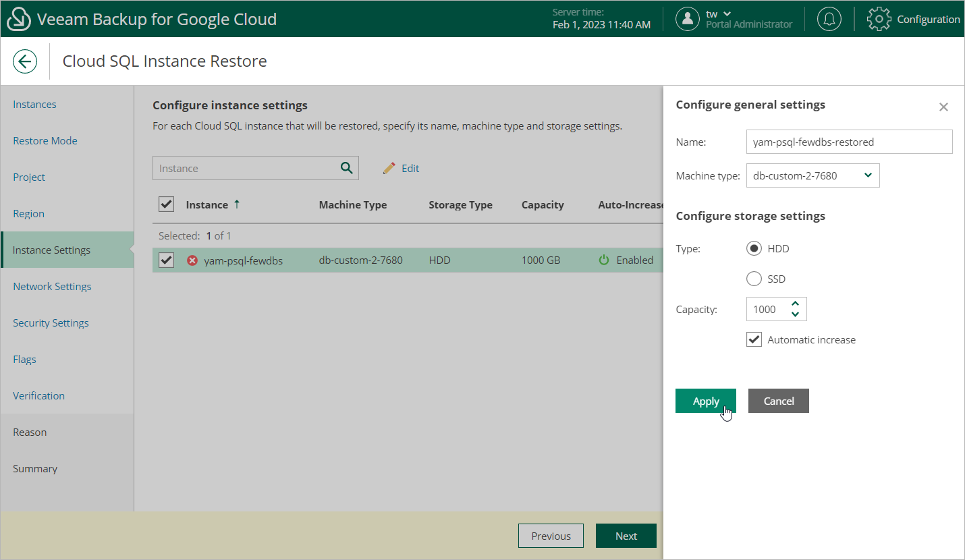
Task: Sort by the Instance column arrow
Action: pyautogui.click(x=237, y=204)
